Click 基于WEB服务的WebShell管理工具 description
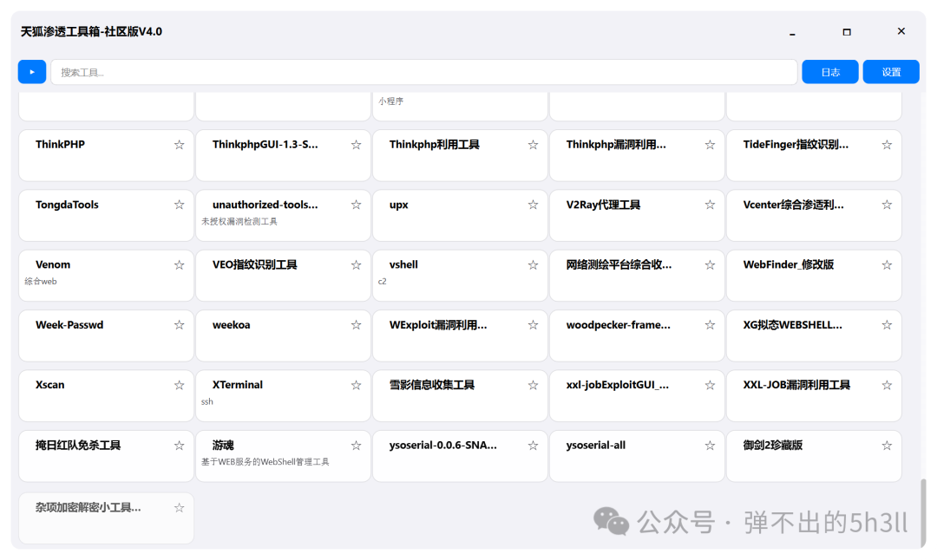Screen dimensions: 937x560 click(x=265, y=461)
